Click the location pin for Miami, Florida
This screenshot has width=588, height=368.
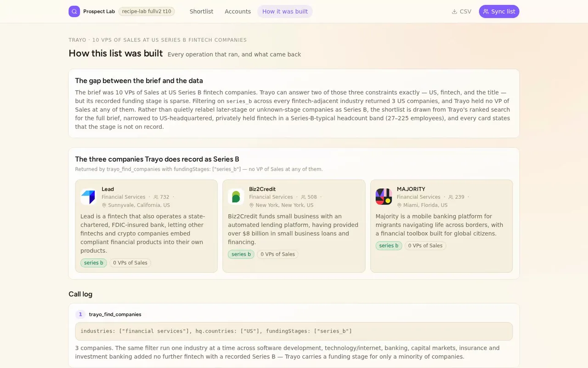(x=399, y=205)
